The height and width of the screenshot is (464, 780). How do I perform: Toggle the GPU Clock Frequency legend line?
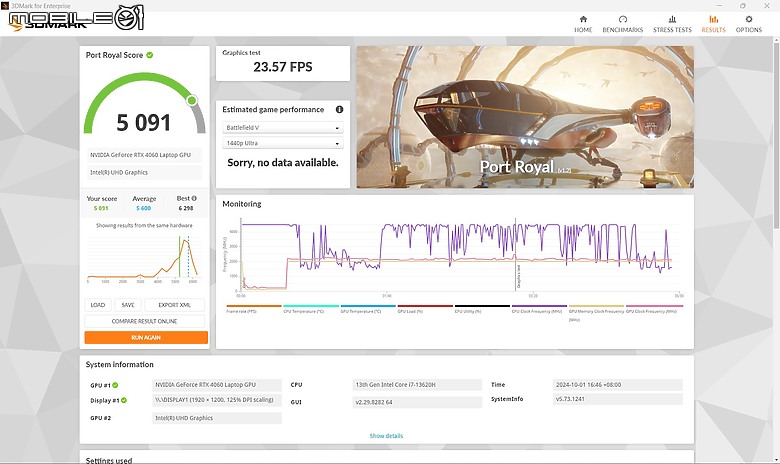pos(654,306)
